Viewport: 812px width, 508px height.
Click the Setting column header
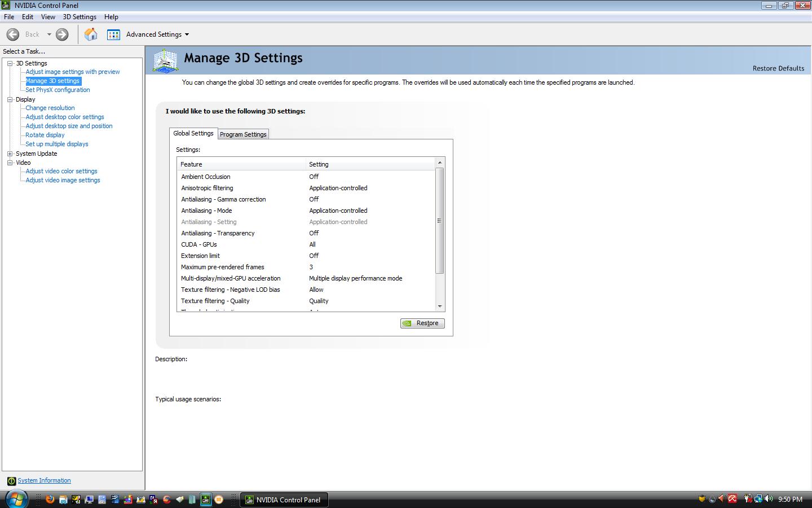(370, 164)
